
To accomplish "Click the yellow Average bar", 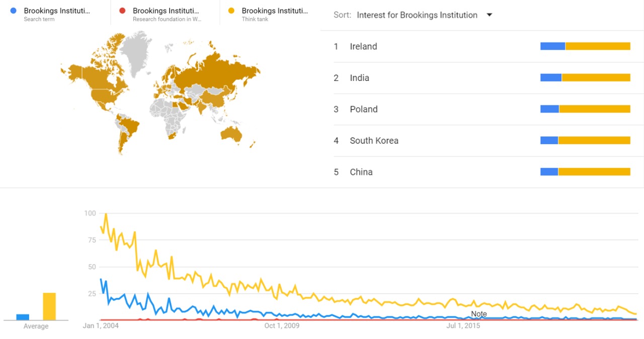I will pos(49,306).
